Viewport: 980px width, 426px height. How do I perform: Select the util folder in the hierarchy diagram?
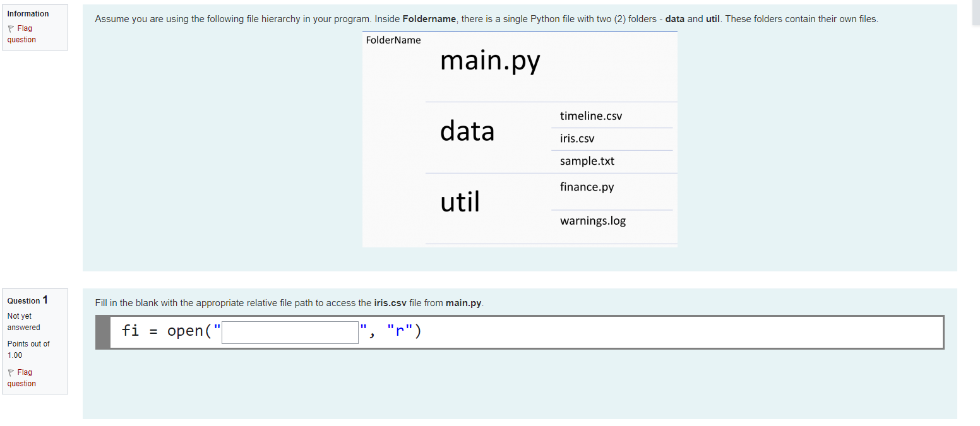(x=460, y=201)
